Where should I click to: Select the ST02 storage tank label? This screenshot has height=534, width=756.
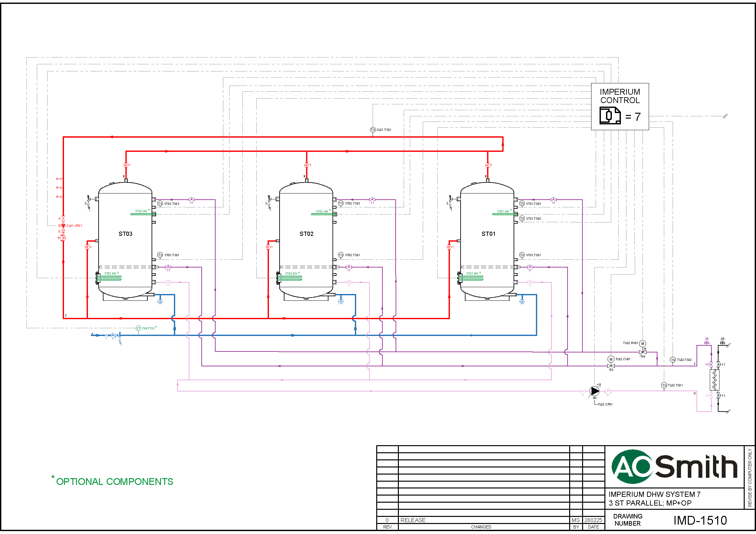pyautogui.click(x=306, y=234)
